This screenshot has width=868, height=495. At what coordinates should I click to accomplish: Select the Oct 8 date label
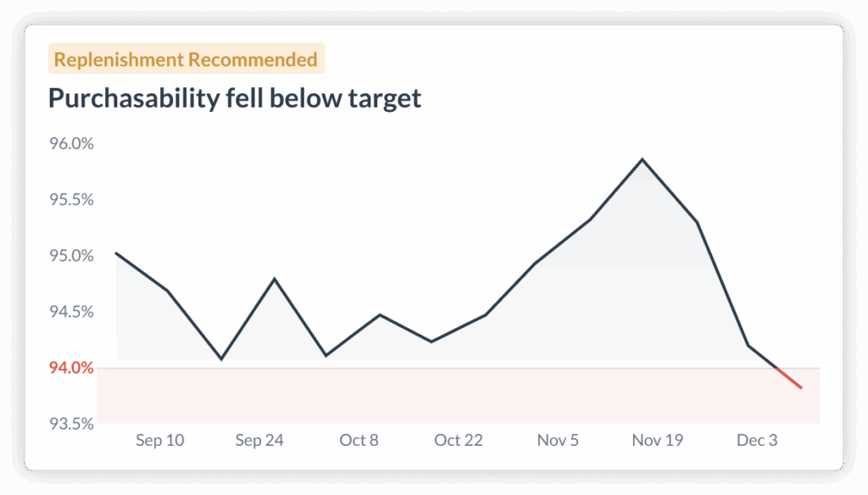[x=359, y=440]
